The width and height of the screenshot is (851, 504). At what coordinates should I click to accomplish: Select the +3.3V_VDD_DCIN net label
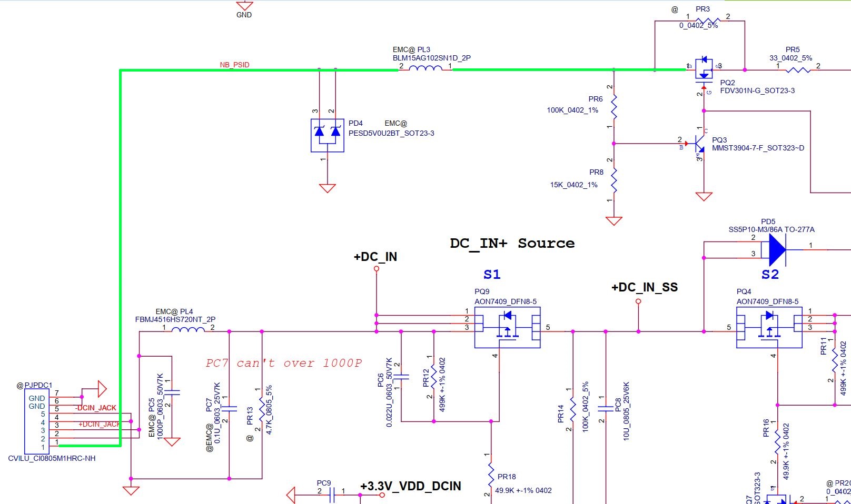(411, 486)
